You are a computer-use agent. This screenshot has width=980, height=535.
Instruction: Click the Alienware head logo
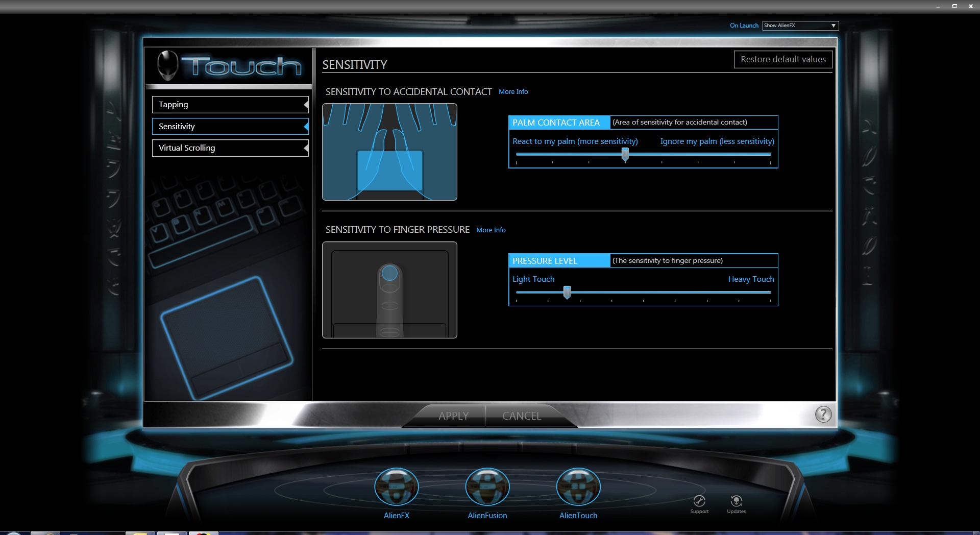pos(167,65)
